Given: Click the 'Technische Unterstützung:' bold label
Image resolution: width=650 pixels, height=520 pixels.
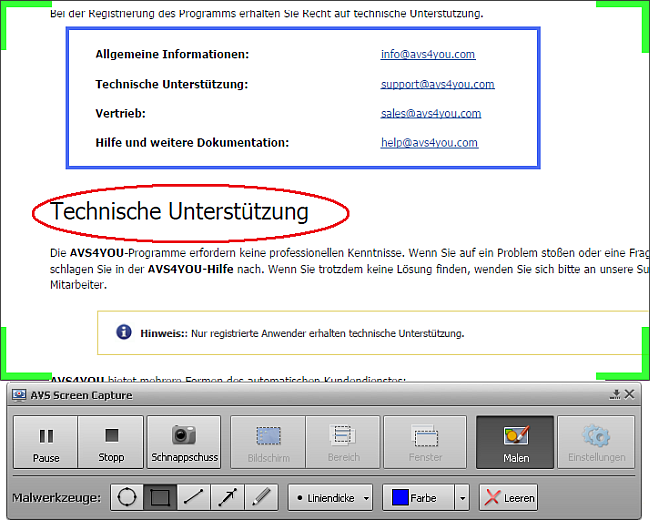Looking at the screenshot, I should coord(172,84).
